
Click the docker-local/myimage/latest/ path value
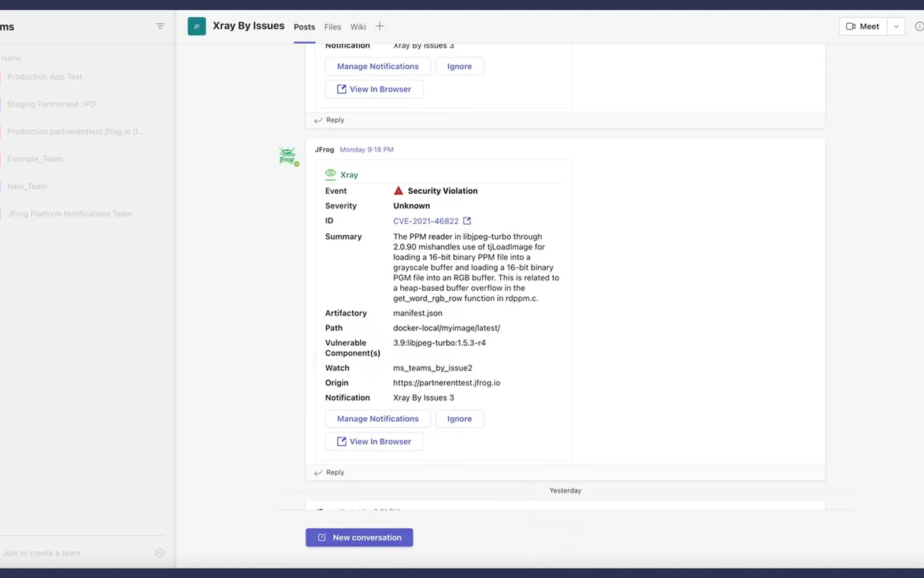446,328
